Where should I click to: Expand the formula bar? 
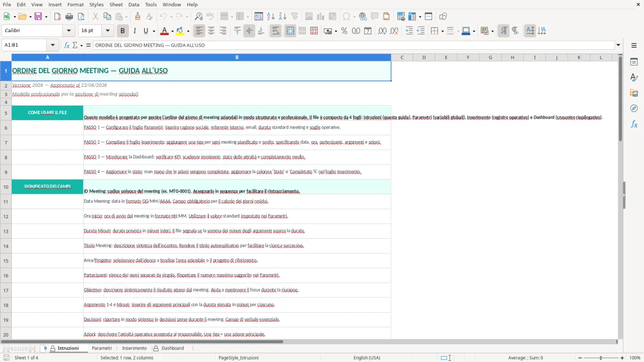point(619,45)
